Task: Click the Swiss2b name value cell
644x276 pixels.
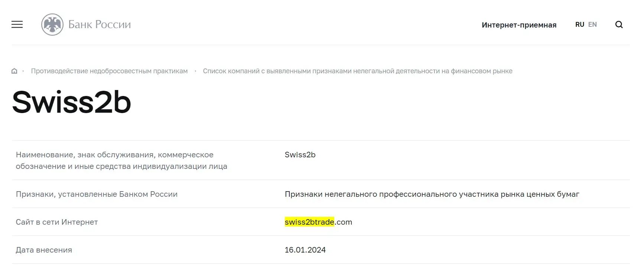Action: coord(300,155)
